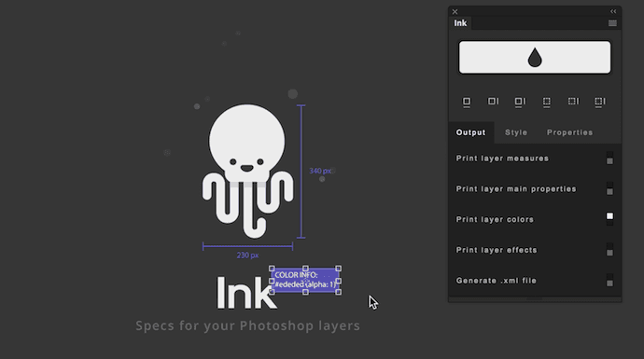Click the "Print layer colors" label

[495, 219]
